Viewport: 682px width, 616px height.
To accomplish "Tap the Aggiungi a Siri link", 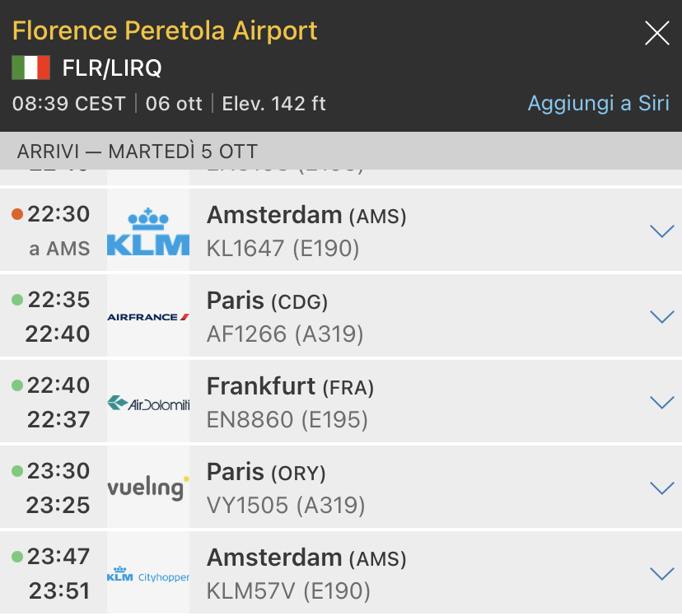I will 598,104.
